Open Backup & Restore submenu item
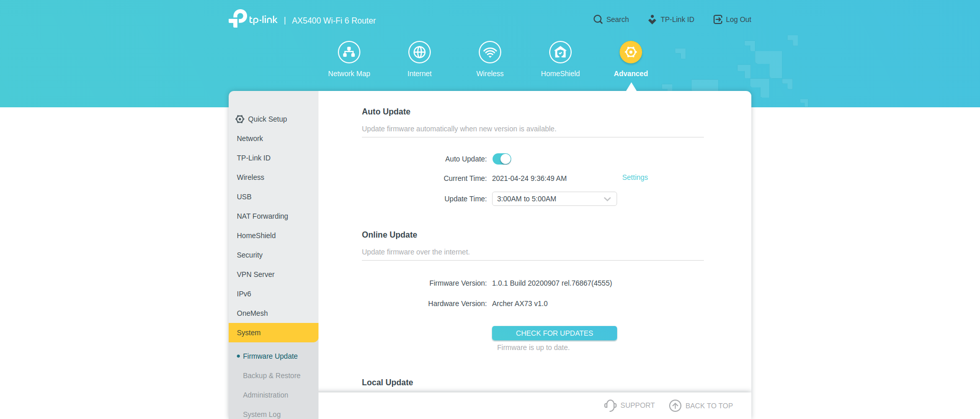Viewport: 980px width, 419px height. (272, 376)
